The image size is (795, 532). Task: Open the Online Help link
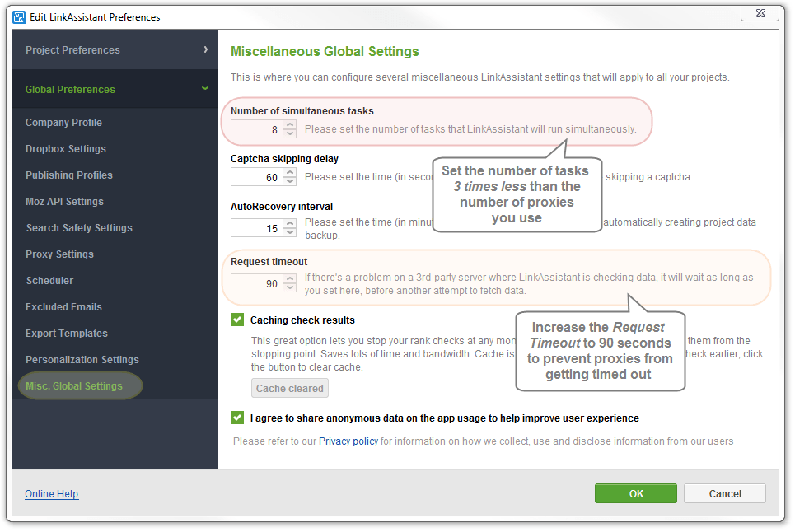coord(52,494)
